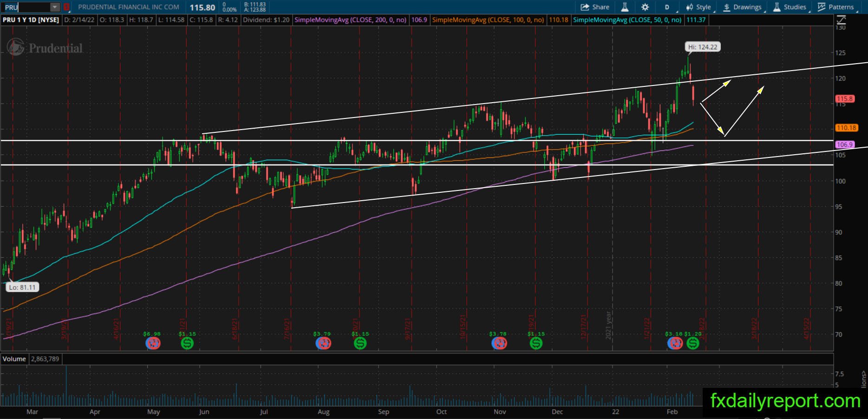Click the Dec label on the time axis

pyautogui.click(x=557, y=412)
